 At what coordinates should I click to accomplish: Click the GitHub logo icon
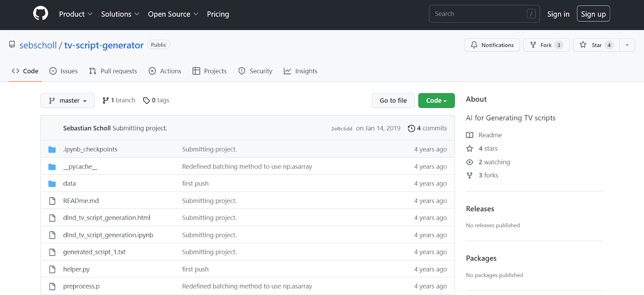(40, 14)
